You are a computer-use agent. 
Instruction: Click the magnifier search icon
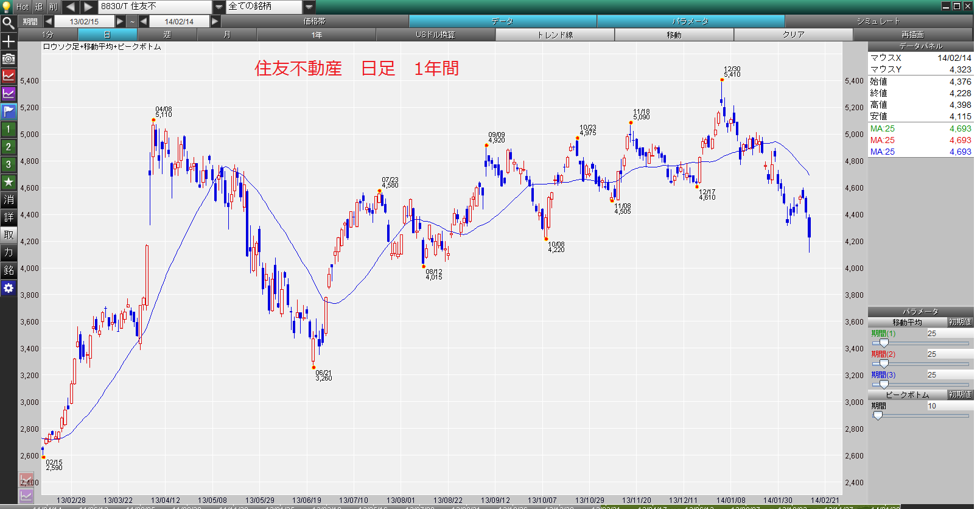9,24
